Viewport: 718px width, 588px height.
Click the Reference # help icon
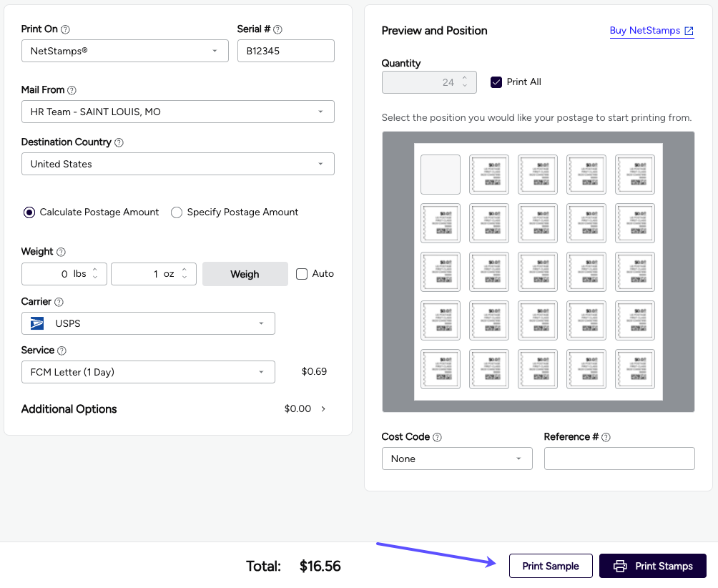point(606,438)
